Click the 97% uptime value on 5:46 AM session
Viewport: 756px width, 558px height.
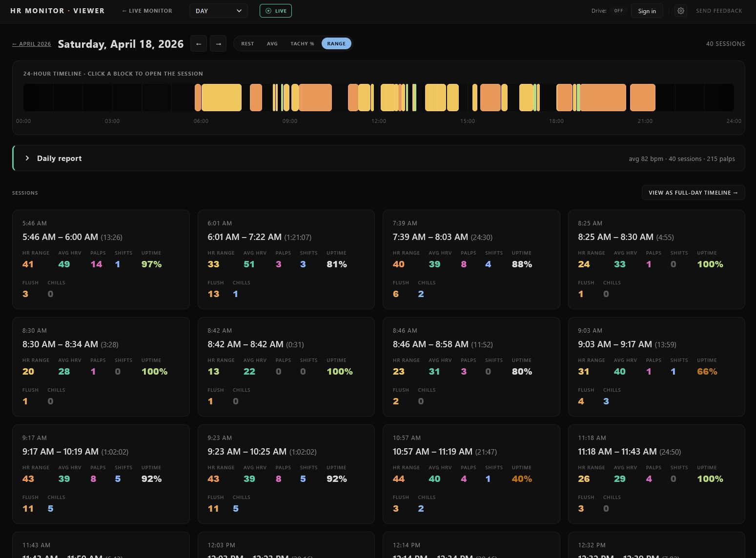[151, 264]
